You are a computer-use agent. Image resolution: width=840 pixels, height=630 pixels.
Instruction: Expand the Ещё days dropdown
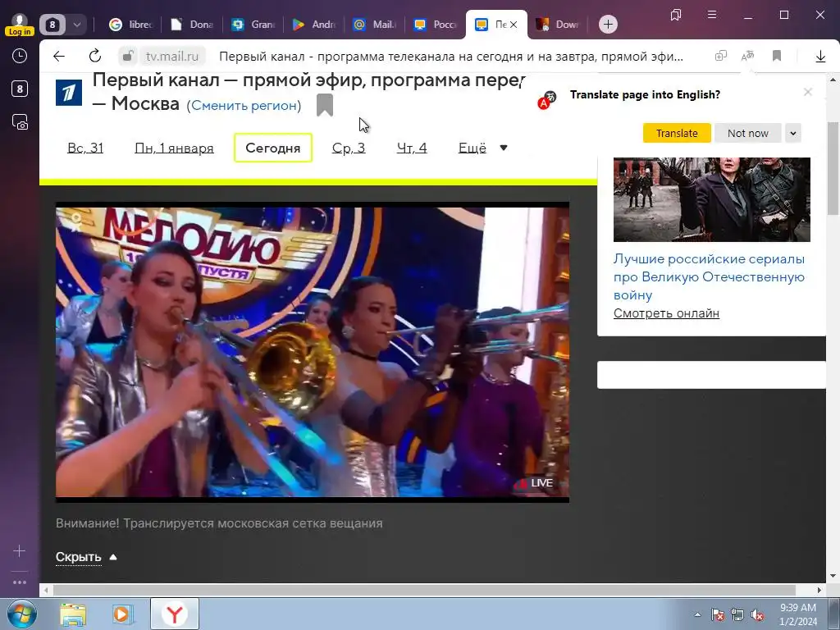482,148
